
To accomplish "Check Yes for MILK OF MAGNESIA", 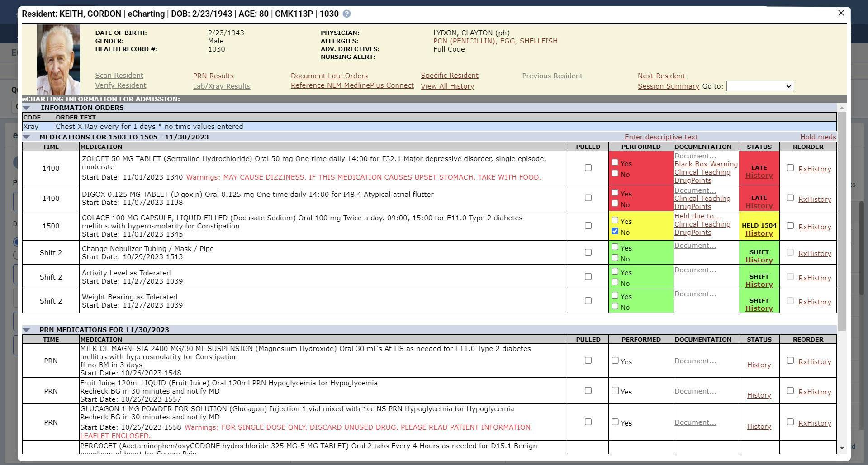I will pyautogui.click(x=615, y=360).
